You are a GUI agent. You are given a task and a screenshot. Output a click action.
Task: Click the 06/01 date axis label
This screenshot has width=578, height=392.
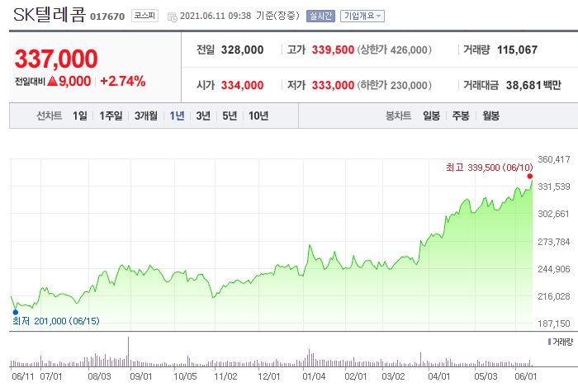click(x=525, y=376)
